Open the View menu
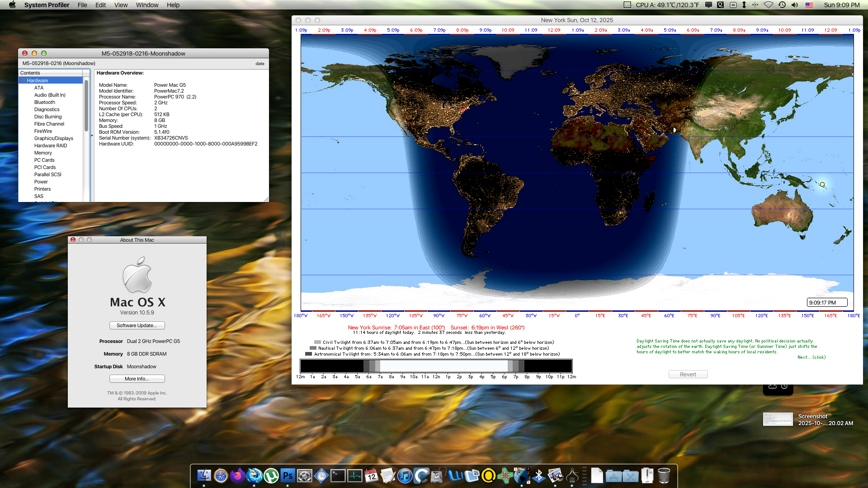Image resolution: width=868 pixels, height=488 pixels. coord(121,5)
